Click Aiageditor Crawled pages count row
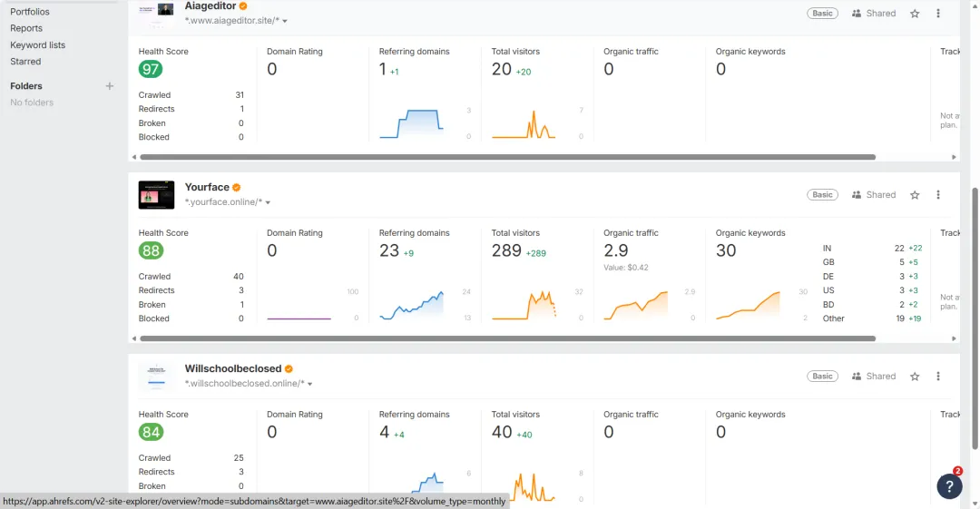This screenshot has width=980, height=509. tap(191, 95)
